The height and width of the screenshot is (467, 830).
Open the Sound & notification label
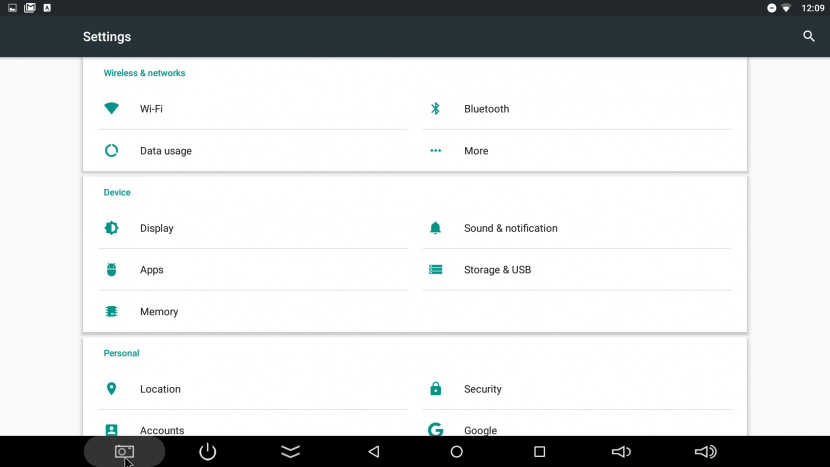tap(511, 228)
